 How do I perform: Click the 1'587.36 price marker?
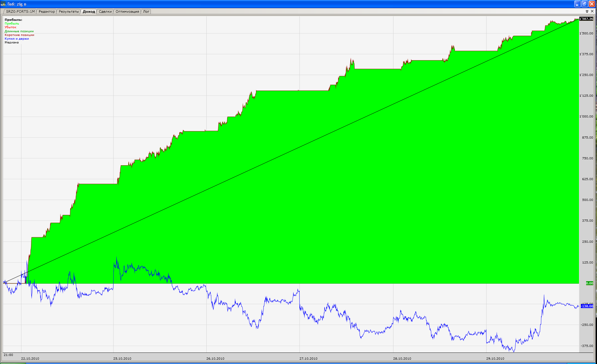click(x=586, y=19)
